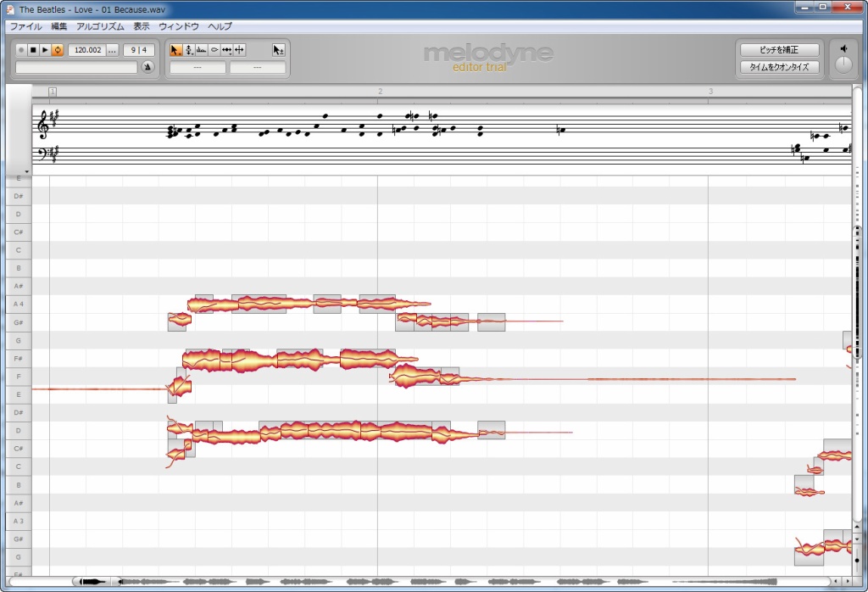Click the right note value field showing ---
Screen dimensions: 868x592
(x=258, y=67)
